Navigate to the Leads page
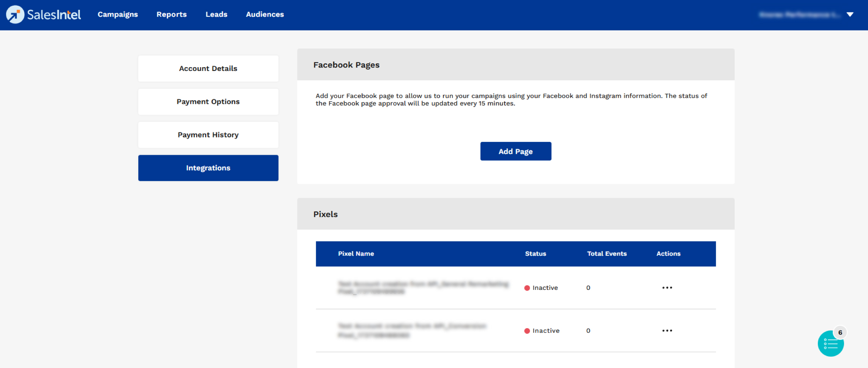Image resolution: width=868 pixels, height=368 pixels. pyautogui.click(x=216, y=14)
